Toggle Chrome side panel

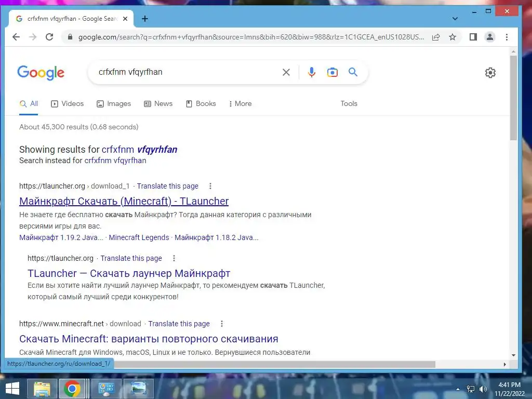473,37
